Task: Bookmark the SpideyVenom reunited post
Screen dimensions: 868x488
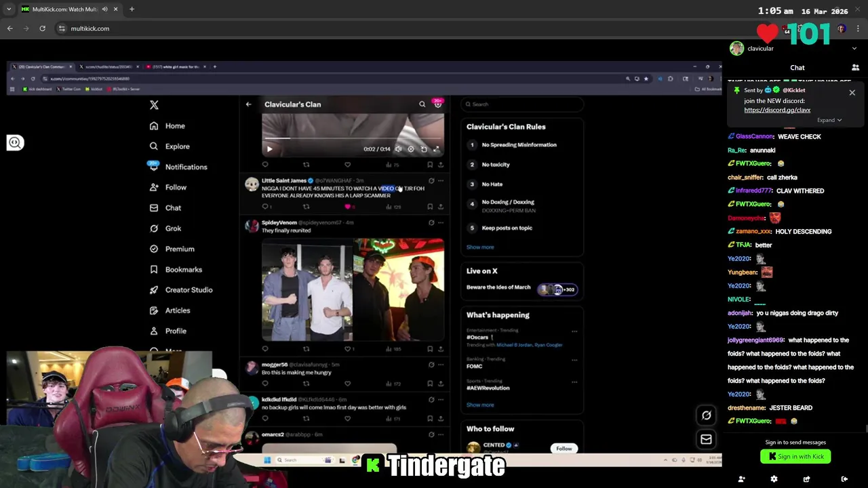Action: (x=430, y=349)
